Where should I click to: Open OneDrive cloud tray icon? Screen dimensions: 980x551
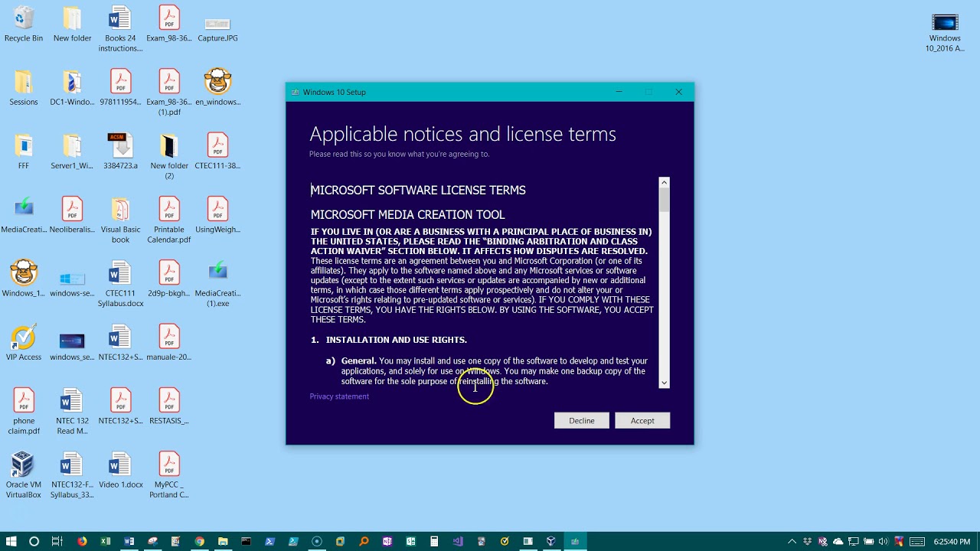click(x=838, y=542)
